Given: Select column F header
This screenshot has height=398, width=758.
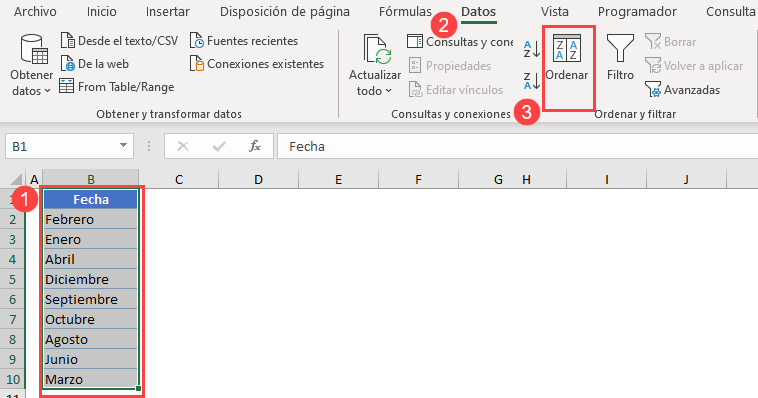Looking at the screenshot, I should (418, 180).
